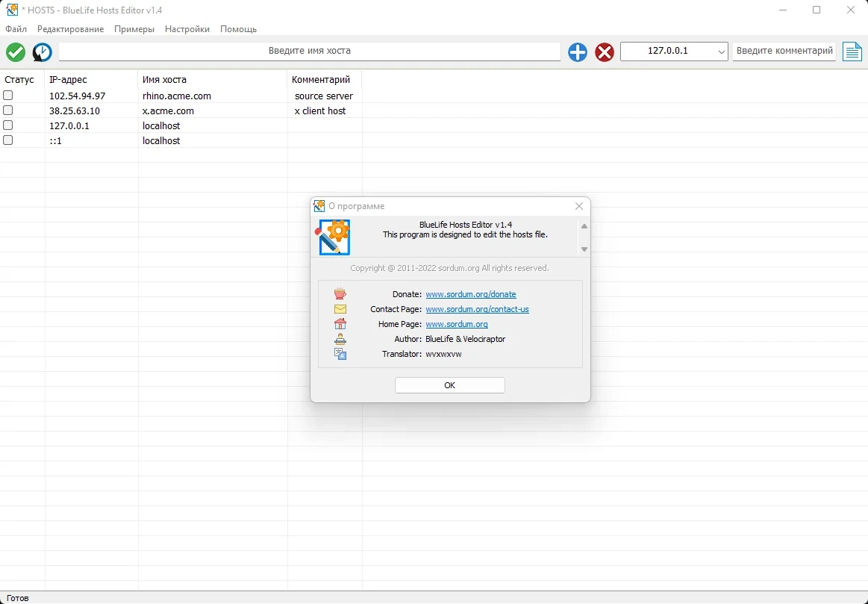Close the О программе dialog
The height and width of the screenshot is (604, 868).
(x=579, y=206)
